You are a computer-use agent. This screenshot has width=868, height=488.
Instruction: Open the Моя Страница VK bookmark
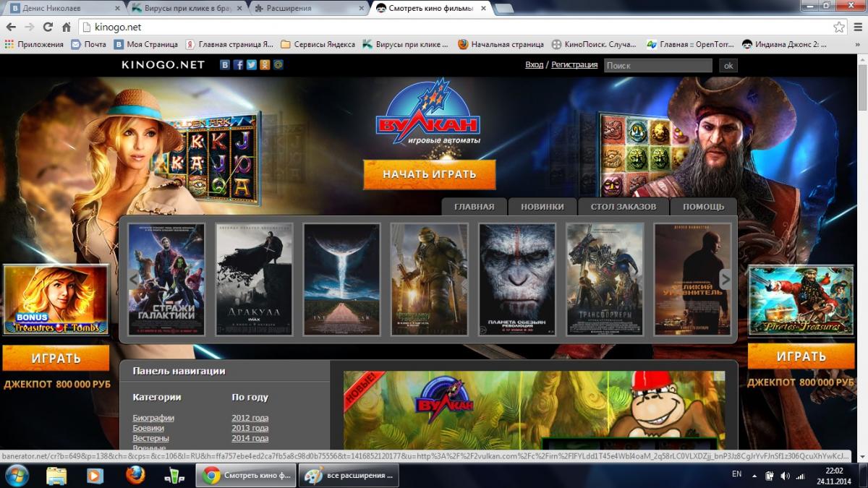click(x=145, y=44)
